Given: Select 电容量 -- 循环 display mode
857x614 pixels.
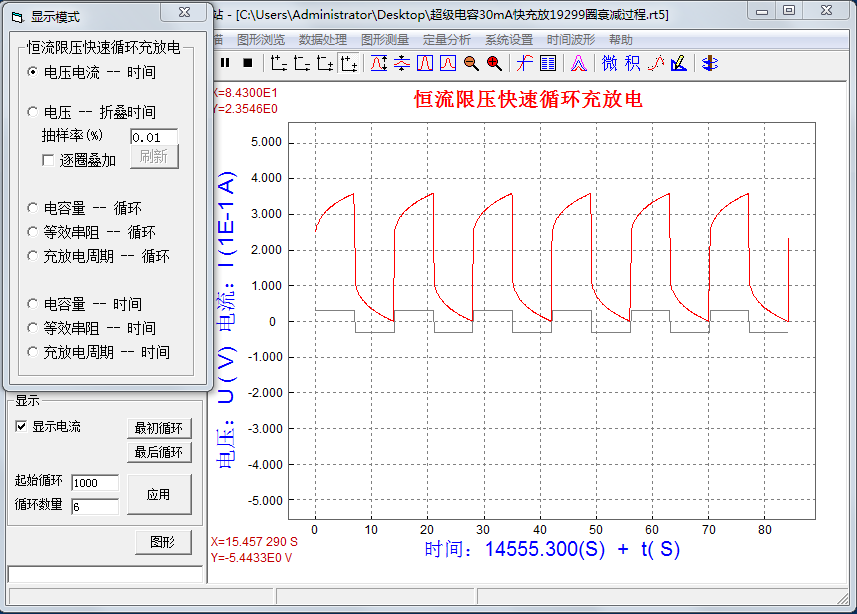Looking at the screenshot, I should point(33,208).
